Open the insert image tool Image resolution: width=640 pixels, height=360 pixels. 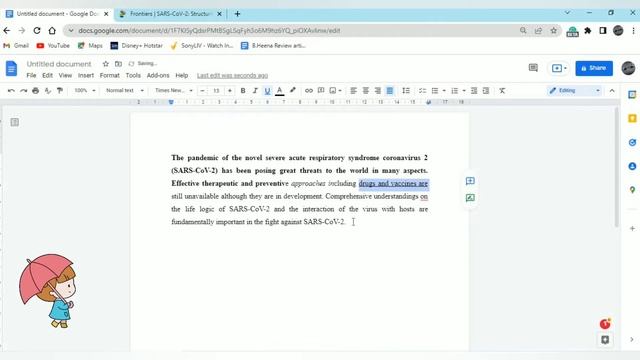point(333,91)
